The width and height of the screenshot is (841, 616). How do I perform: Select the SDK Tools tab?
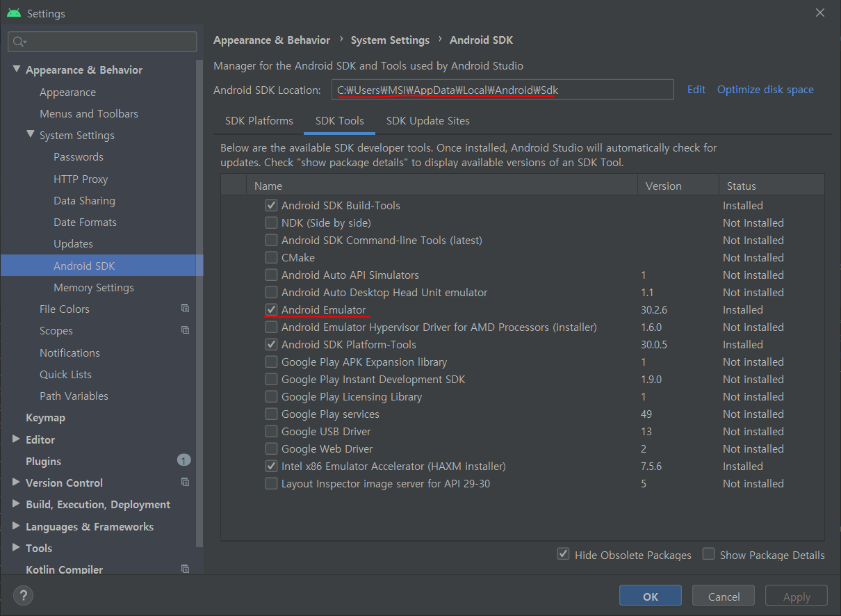point(340,121)
